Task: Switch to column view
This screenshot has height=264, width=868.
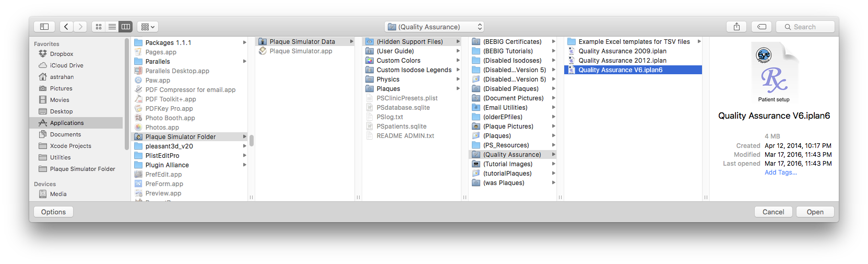Action: click(x=126, y=27)
